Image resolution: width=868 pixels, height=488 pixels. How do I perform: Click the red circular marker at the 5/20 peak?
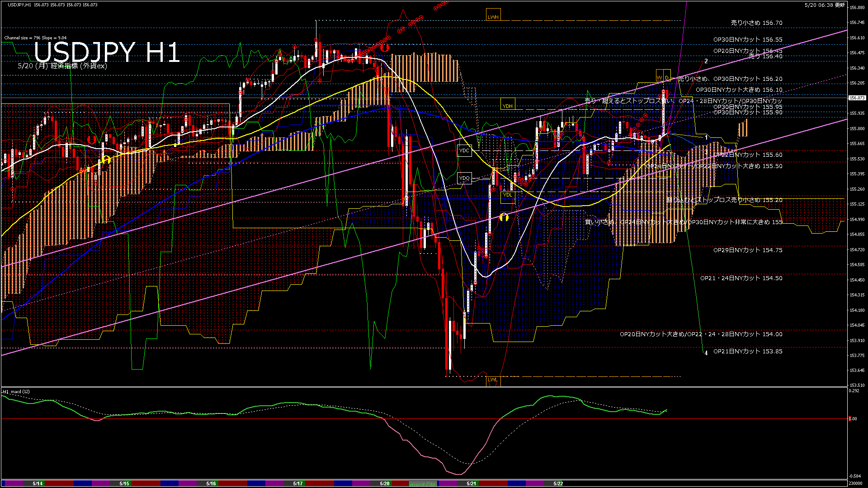(x=385, y=47)
